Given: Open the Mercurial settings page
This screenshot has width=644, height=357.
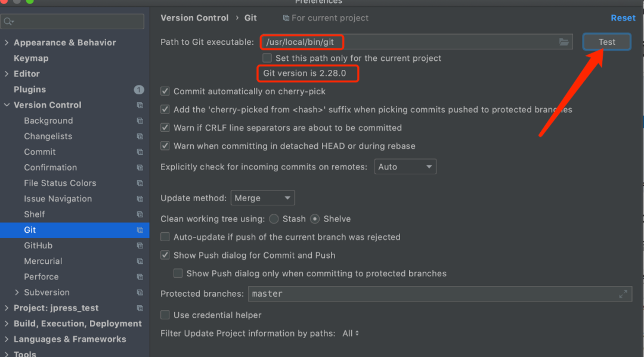Looking at the screenshot, I should tap(43, 261).
